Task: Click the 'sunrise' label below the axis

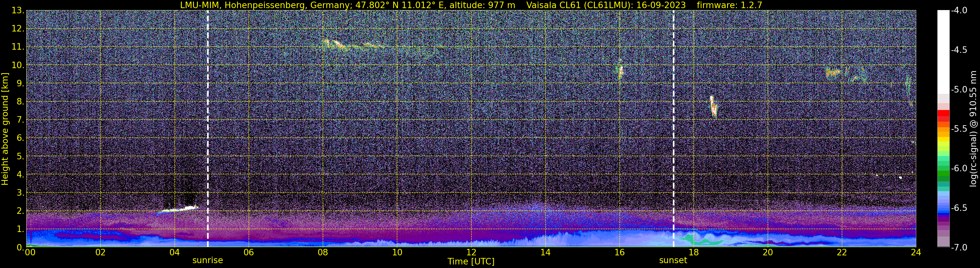Action: (208, 261)
